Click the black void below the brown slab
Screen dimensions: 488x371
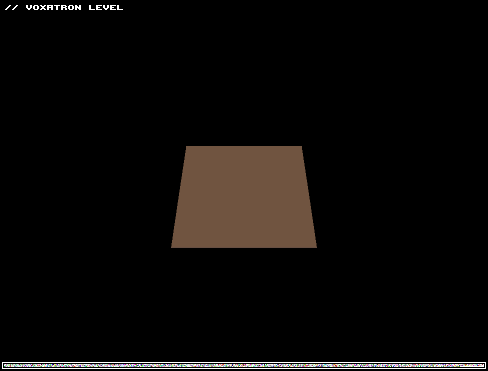tap(244, 303)
